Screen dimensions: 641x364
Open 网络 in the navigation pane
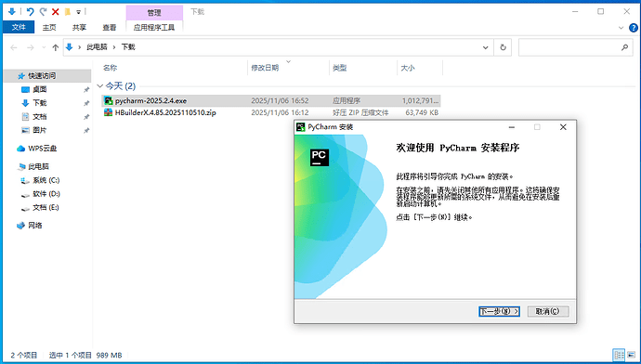34,225
